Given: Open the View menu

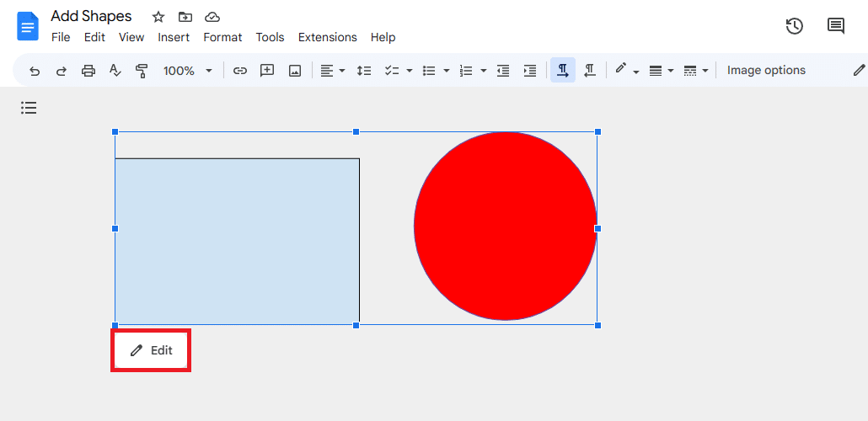Looking at the screenshot, I should coord(131,37).
